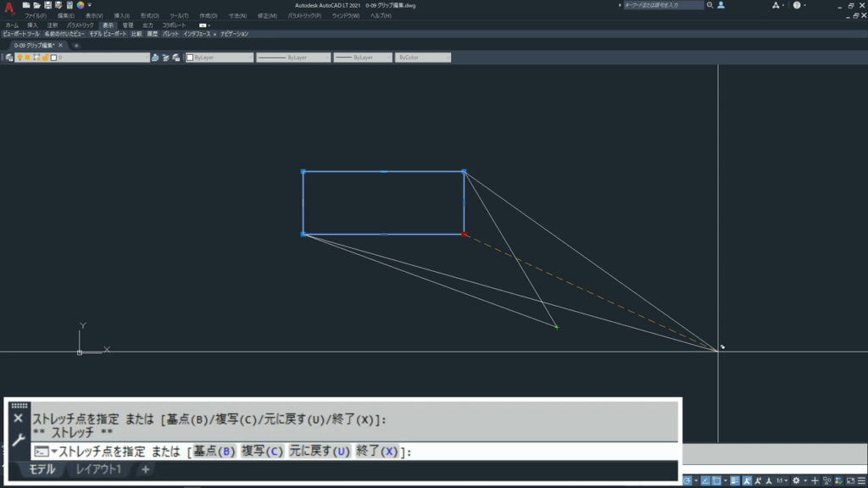Open the Layer Properties manager icon

point(9,58)
